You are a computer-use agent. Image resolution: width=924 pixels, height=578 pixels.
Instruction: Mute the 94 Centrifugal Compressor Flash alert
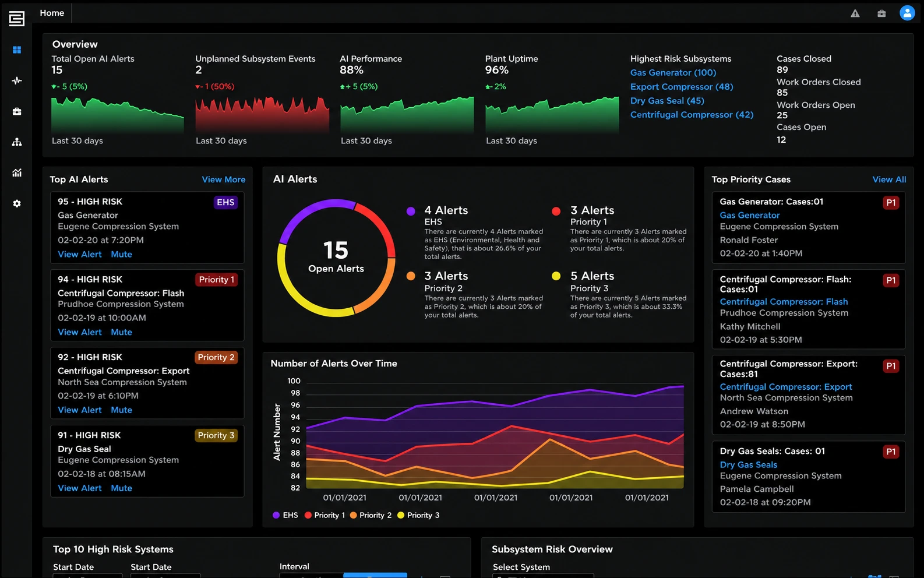tap(122, 332)
